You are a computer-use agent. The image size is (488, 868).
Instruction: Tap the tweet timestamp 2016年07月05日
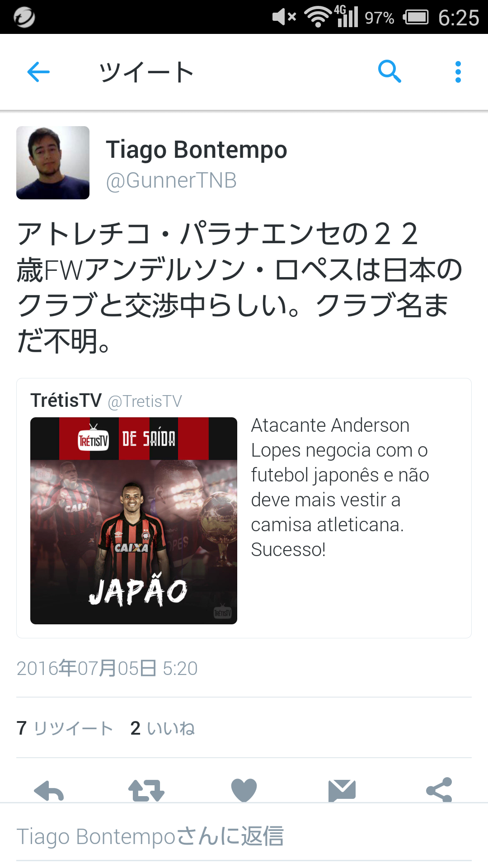[x=107, y=668]
